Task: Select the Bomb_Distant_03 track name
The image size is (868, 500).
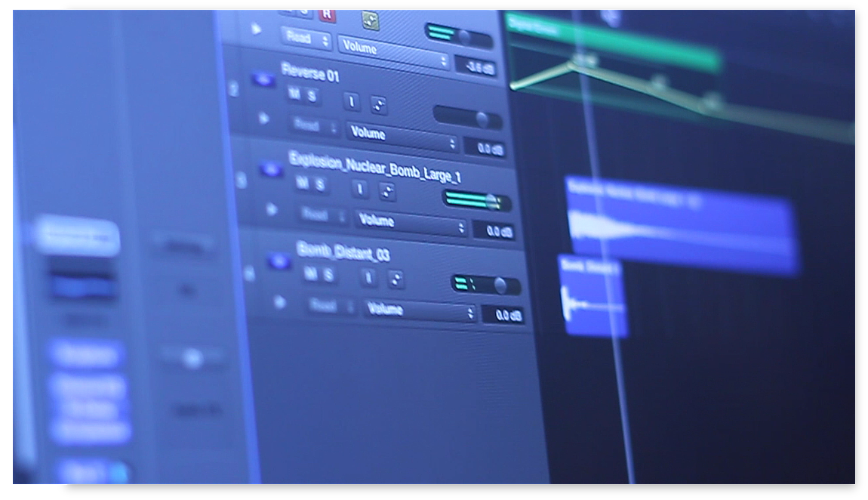Action: click(x=343, y=251)
